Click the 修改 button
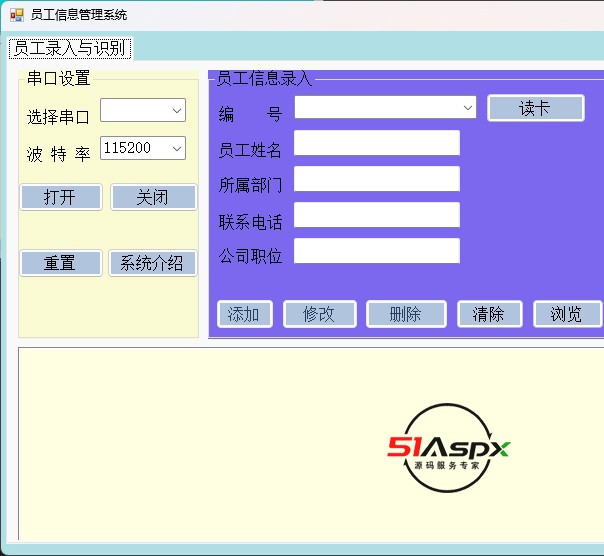604x556 pixels. click(x=320, y=314)
